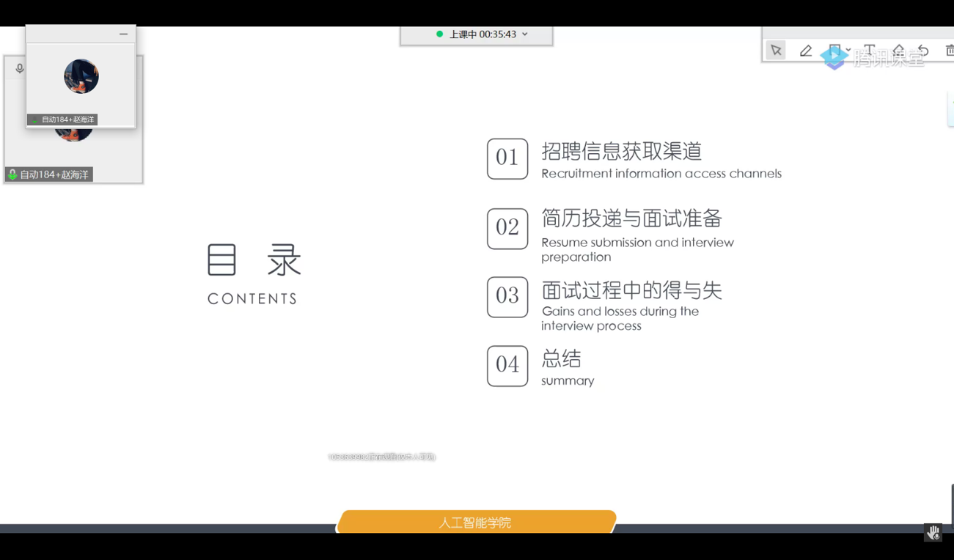Click the speaker avatar in floating window
Viewport: 954px width, 560px height.
click(81, 76)
